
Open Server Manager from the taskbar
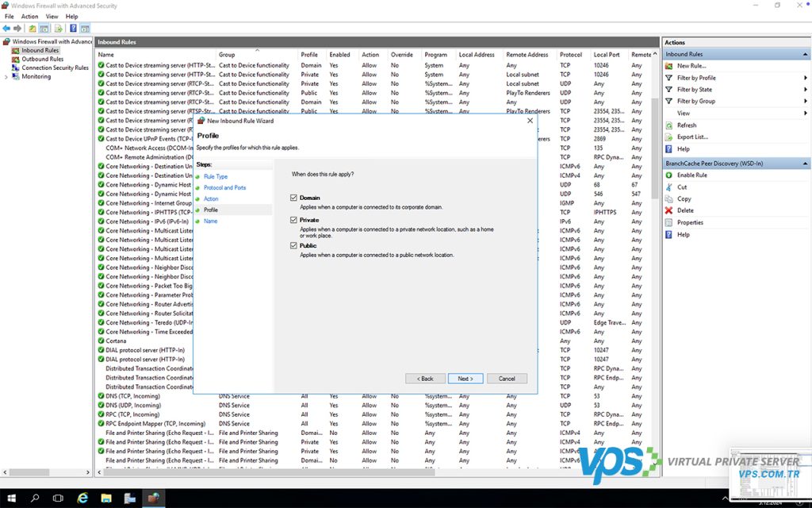[130, 498]
